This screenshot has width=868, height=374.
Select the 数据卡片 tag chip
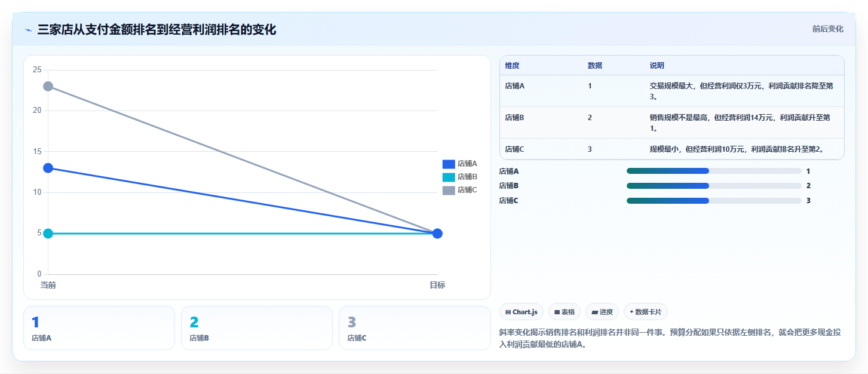tap(646, 312)
